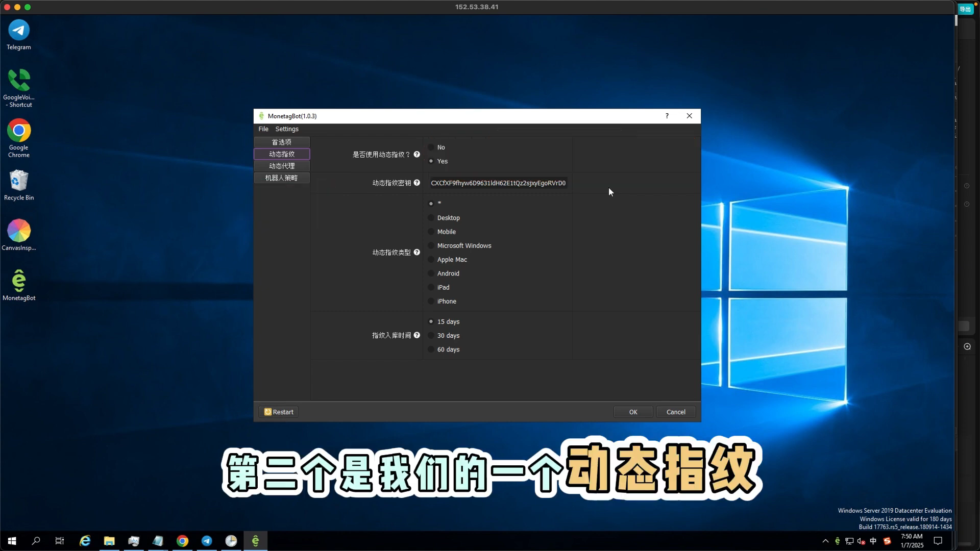This screenshot has height=551, width=980.
Task: Open the GoogleVoice shortcut icon
Action: (19, 88)
